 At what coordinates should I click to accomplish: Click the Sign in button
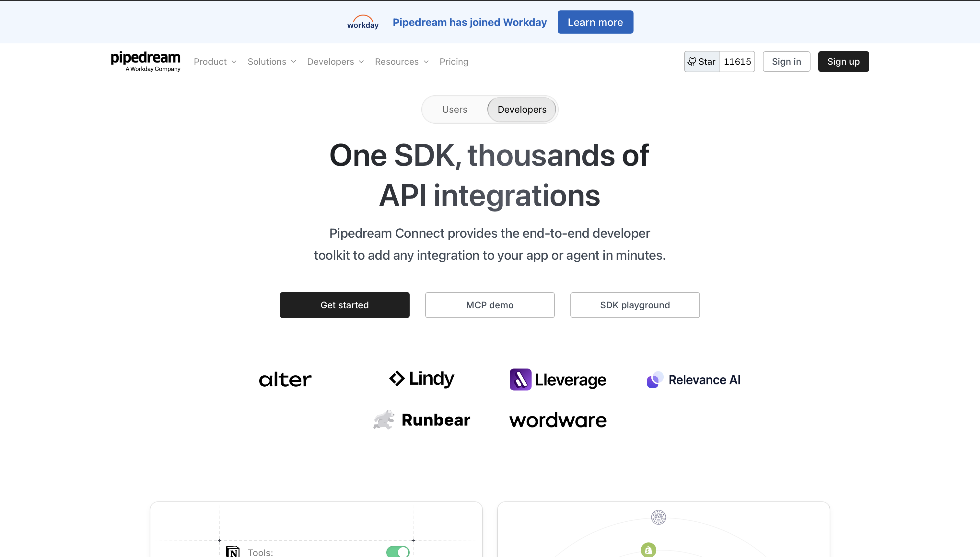coord(786,62)
